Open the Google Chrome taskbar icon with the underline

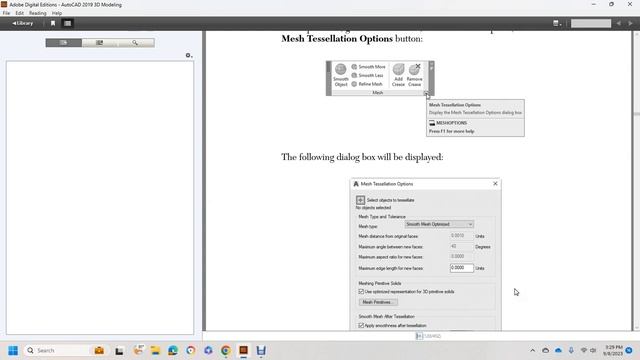226,350
